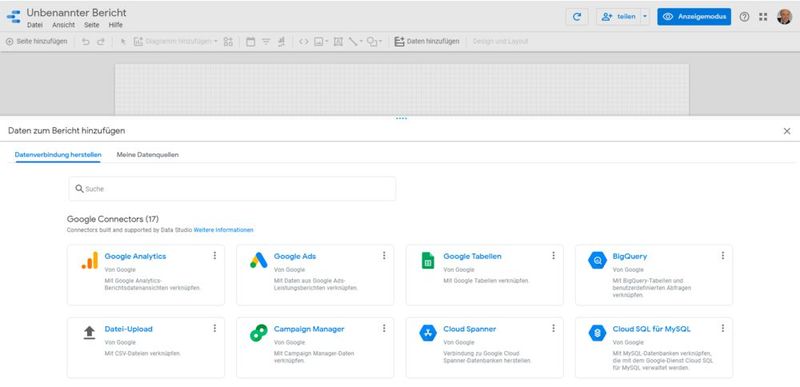
Task: Click the Cloud SQL für MySQL icon
Action: coord(597,333)
